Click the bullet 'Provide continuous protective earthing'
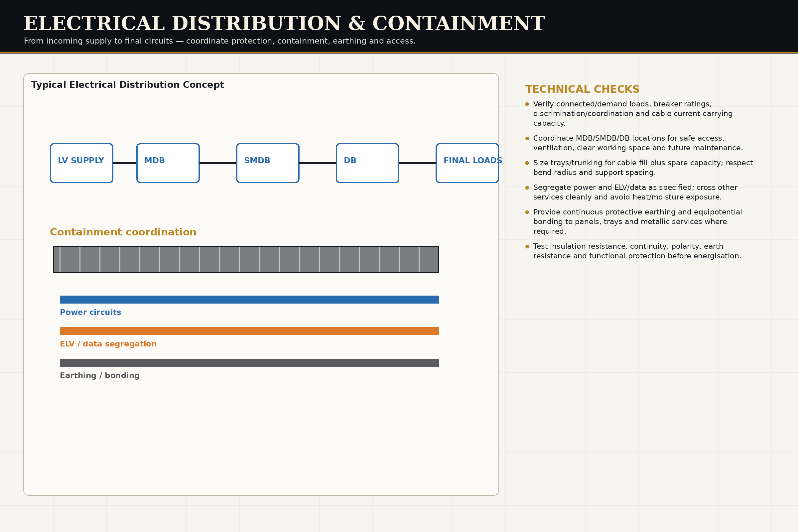This screenshot has width=798, height=532. click(634, 221)
